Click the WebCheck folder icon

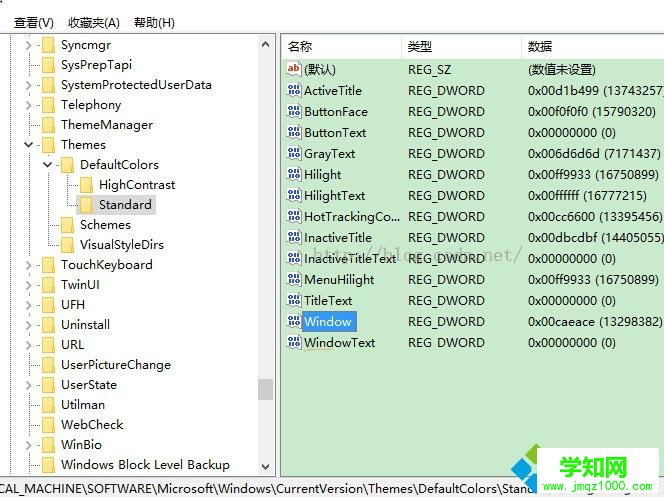pos(48,425)
